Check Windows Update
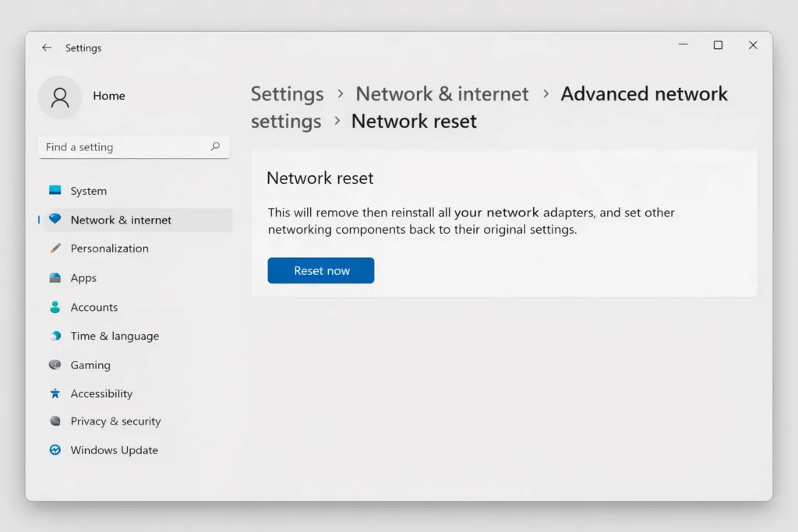798x532 pixels. pos(114,450)
